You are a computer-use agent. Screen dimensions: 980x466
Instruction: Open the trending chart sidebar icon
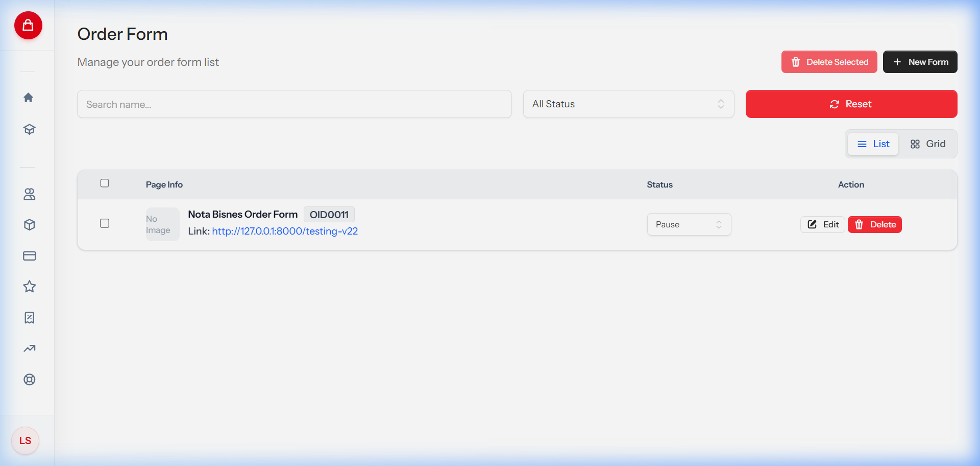(29, 348)
